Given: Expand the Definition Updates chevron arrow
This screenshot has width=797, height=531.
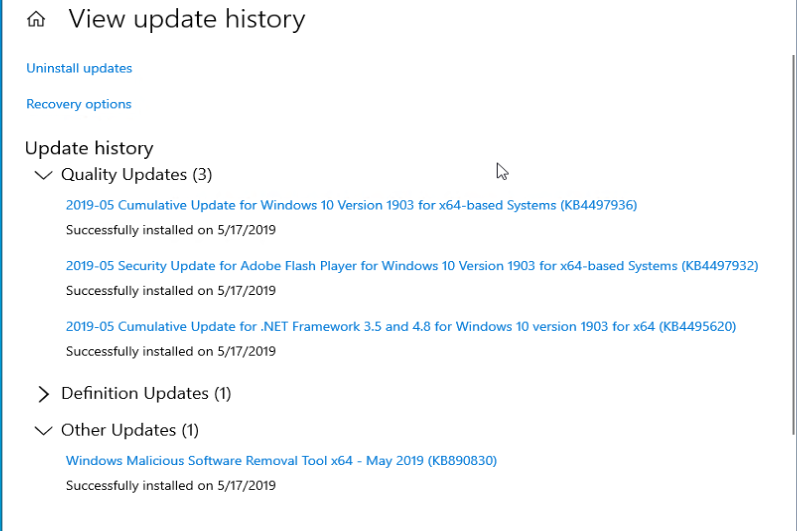Looking at the screenshot, I should (x=44, y=394).
